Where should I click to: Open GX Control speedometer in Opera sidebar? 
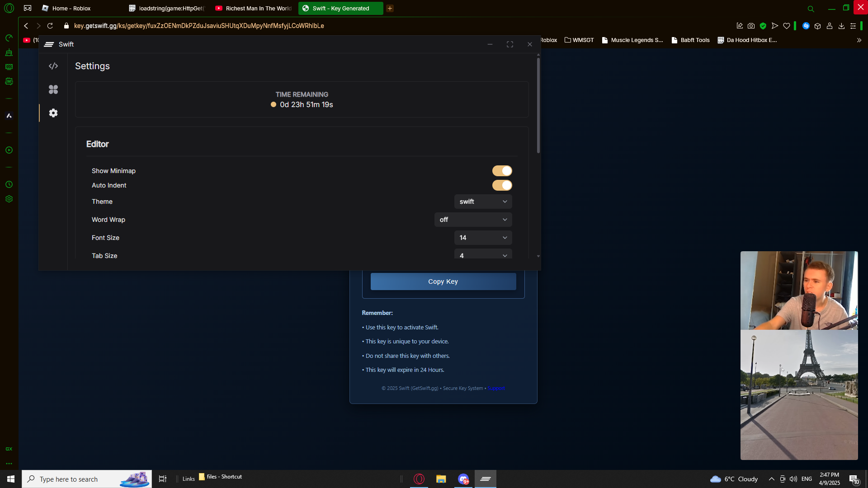(9, 38)
